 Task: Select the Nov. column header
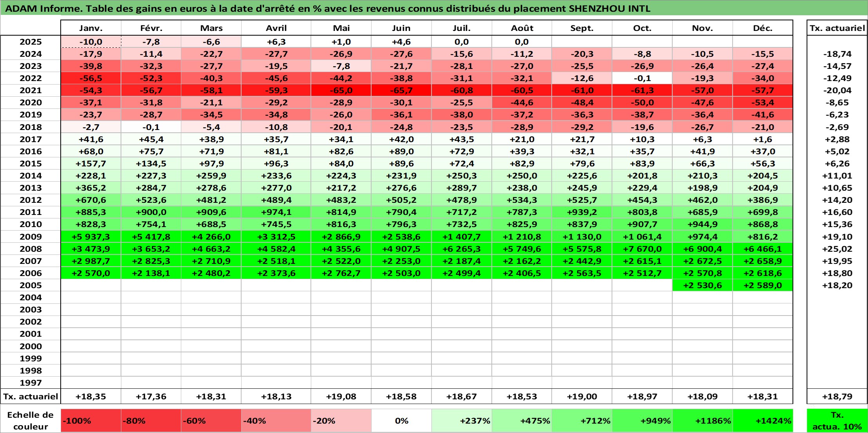tap(702, 28)
